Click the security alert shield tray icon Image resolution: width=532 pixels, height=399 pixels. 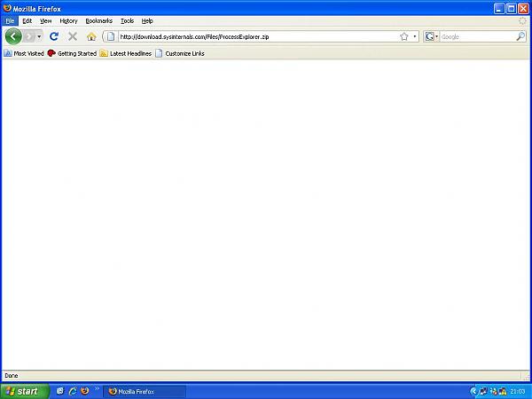pos(503,392)
